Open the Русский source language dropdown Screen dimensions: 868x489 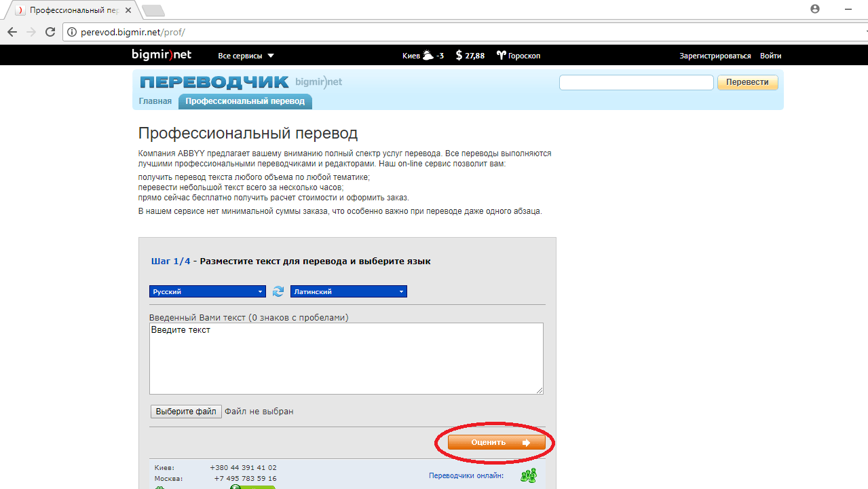coord(207,291)
